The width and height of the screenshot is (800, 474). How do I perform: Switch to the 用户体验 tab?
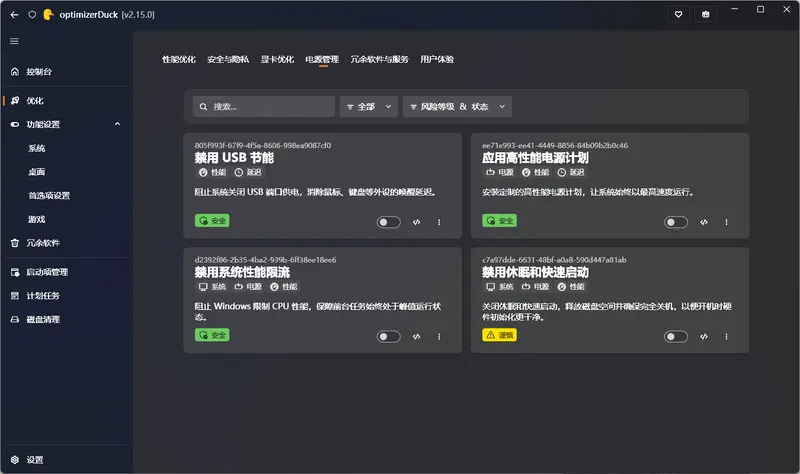pos(437,59)
